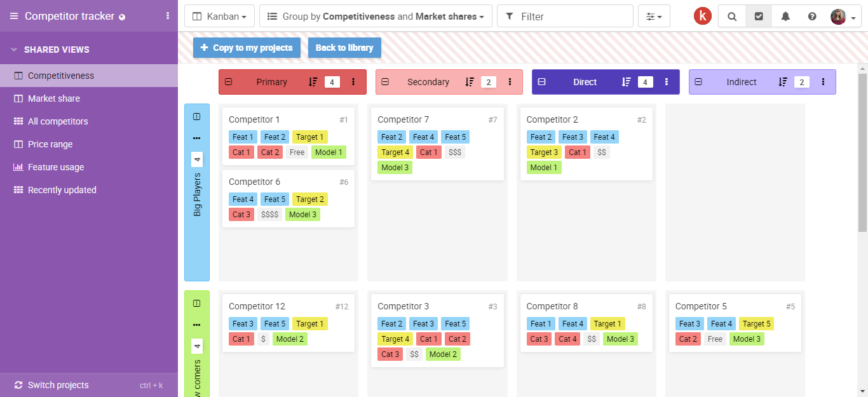
Task: Open the tasks checkmark panel
Action: [759, 17]
